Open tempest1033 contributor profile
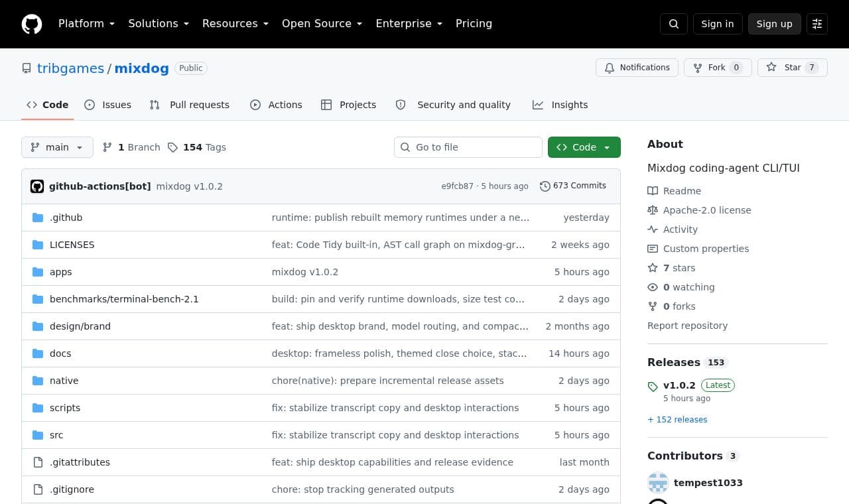This screenshot has width=849, height=504. point(708,483)
